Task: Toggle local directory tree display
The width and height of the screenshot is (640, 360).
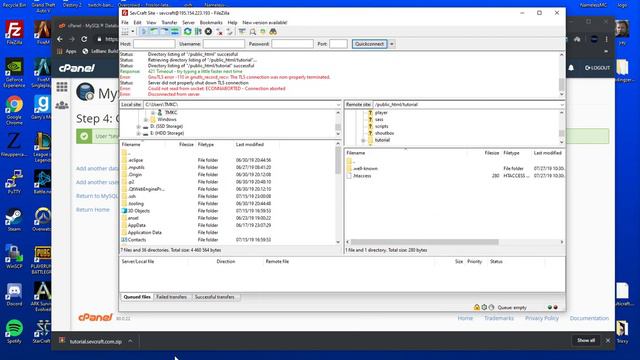Action: [154, 32]
